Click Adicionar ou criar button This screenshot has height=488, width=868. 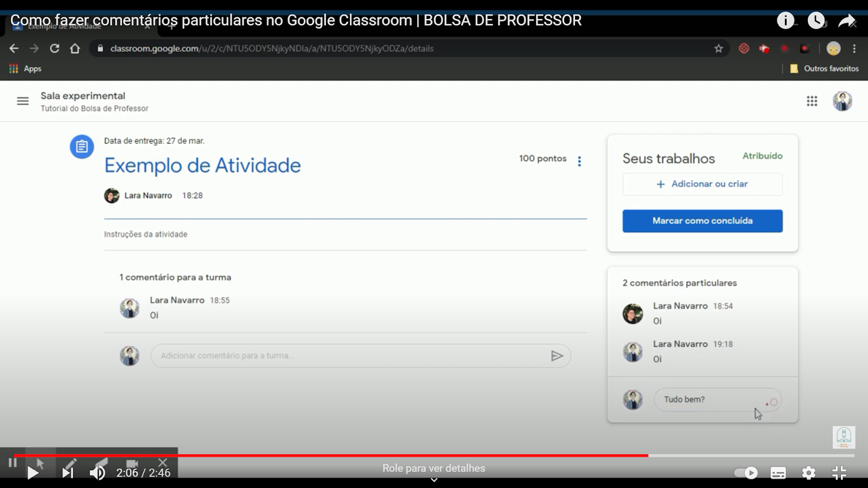pyautogui.click(x=703, y=184)
